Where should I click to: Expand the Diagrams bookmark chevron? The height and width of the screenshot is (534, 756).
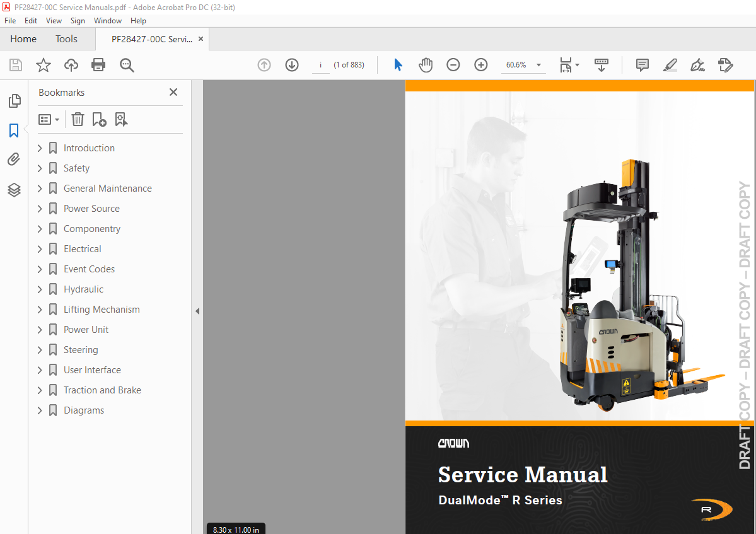tap(40, 410)
